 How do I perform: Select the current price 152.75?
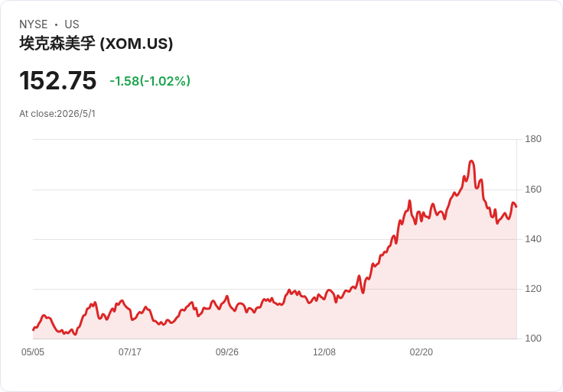(58, 80)
